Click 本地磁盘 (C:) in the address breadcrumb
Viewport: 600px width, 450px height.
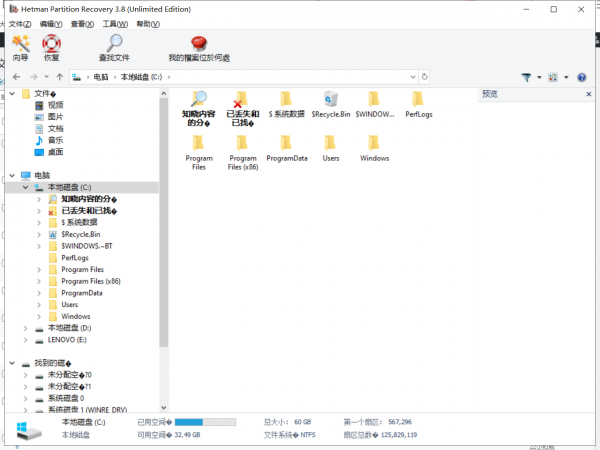[x=141, y=77]
